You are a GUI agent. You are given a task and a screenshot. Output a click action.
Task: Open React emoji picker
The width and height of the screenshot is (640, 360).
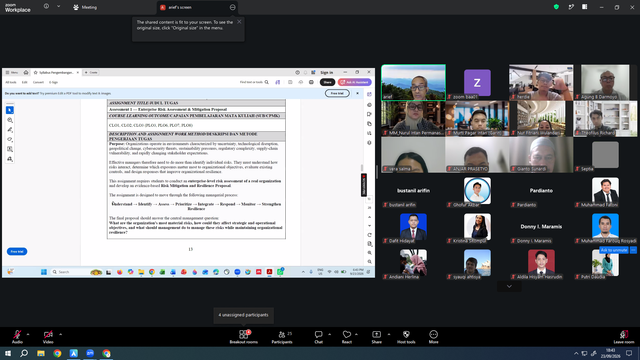[347, 337]
